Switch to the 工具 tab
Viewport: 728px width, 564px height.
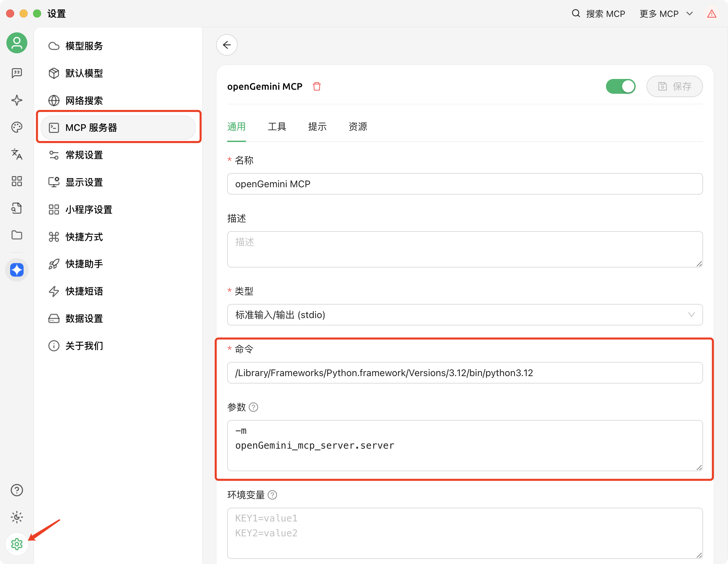(x=277, y=127)
